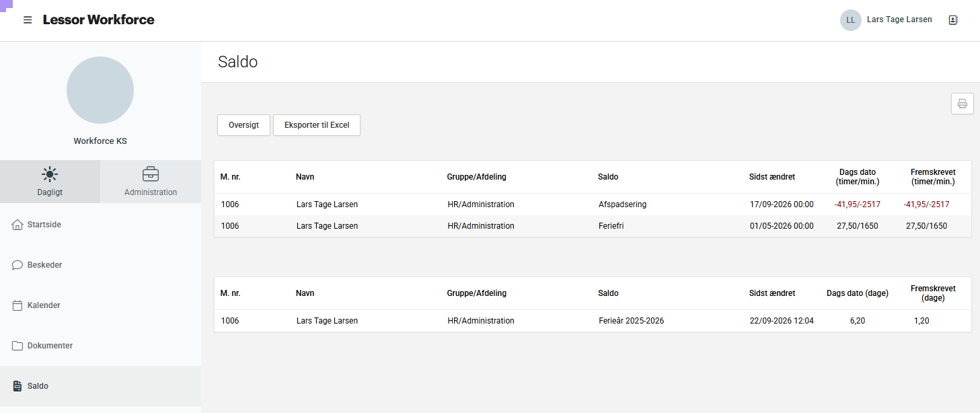Click Eksporter til Excel button

(x=317, y=125)
